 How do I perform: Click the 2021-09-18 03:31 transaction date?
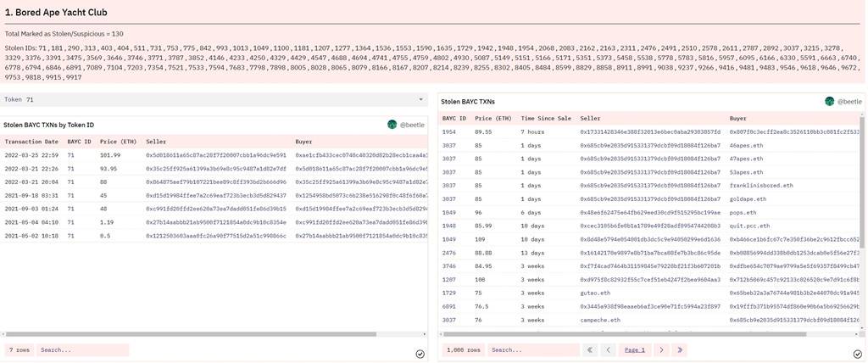pyautogui.click(x=31, y=195)
